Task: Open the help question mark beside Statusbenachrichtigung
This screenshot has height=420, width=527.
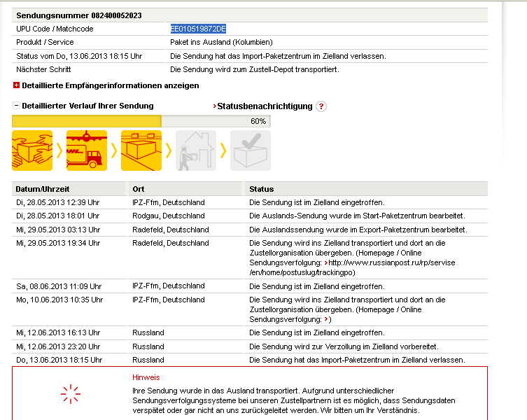Action: 321,106
